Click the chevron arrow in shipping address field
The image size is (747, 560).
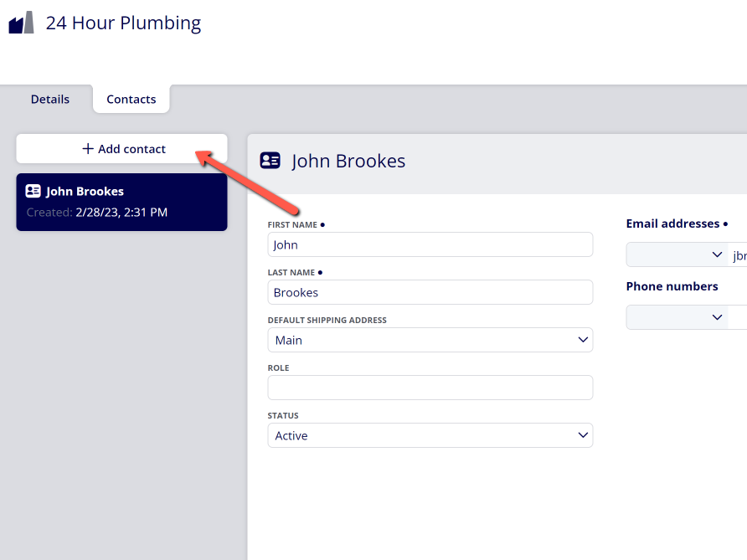click(583, 340)
